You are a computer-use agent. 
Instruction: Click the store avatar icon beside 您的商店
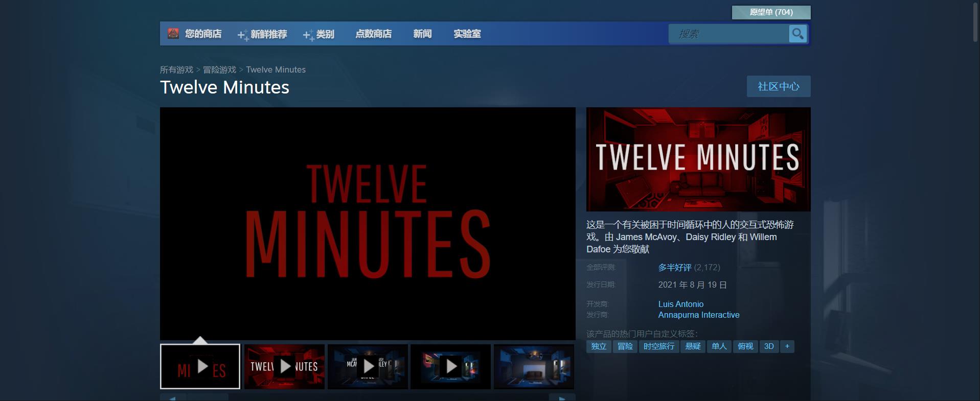(173, 34)
